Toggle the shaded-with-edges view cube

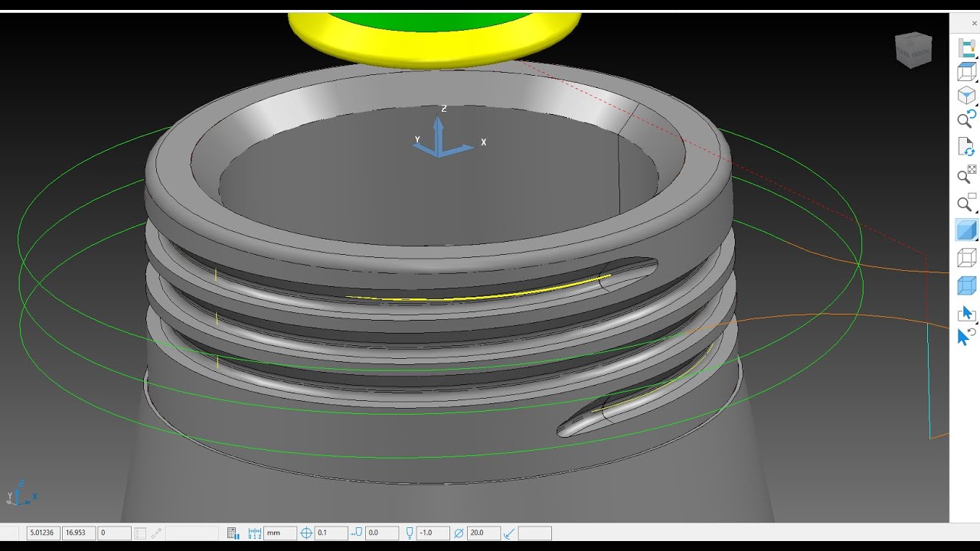coord(967,285)
